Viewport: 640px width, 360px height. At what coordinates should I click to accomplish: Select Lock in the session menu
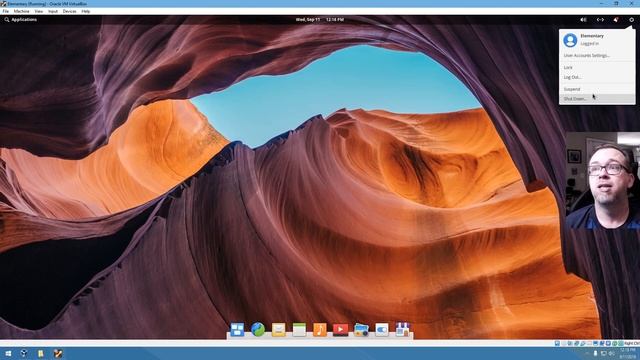597,67
